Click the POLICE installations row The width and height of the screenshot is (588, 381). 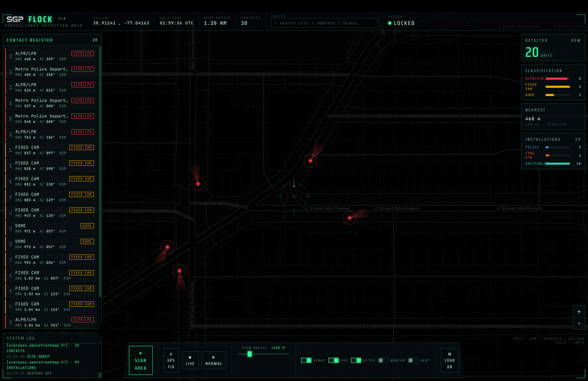coord(553,147)
